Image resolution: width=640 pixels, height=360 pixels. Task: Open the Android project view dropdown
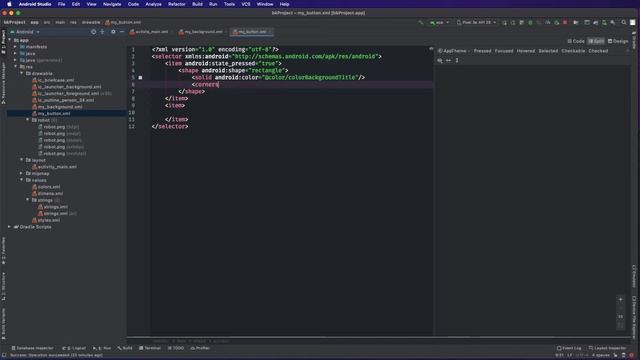[25, 32]
